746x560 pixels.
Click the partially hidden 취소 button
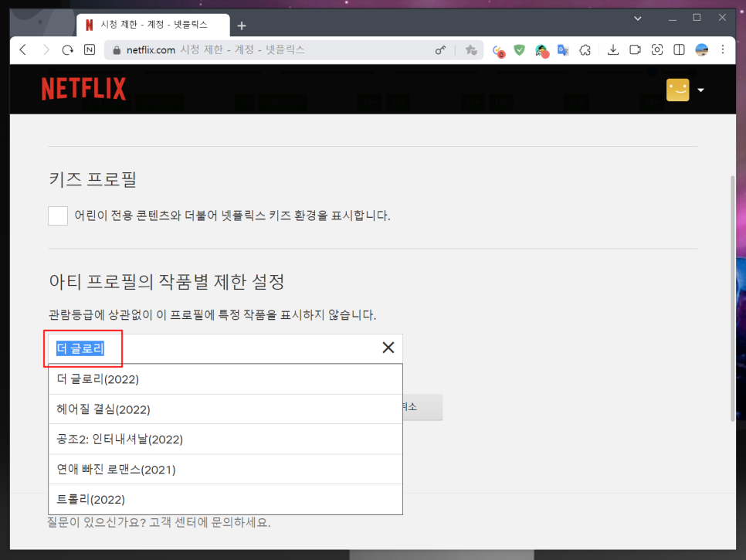(422, 407)
